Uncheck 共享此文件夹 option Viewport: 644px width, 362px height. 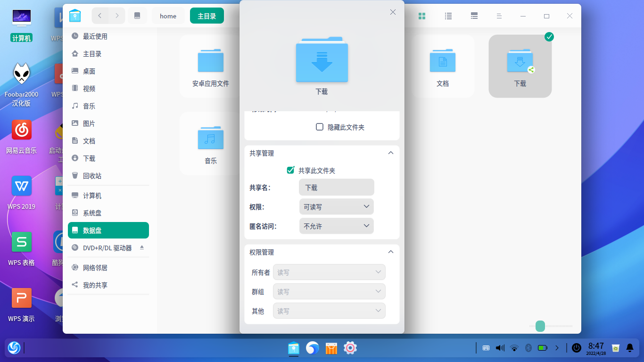coord(291,170)
